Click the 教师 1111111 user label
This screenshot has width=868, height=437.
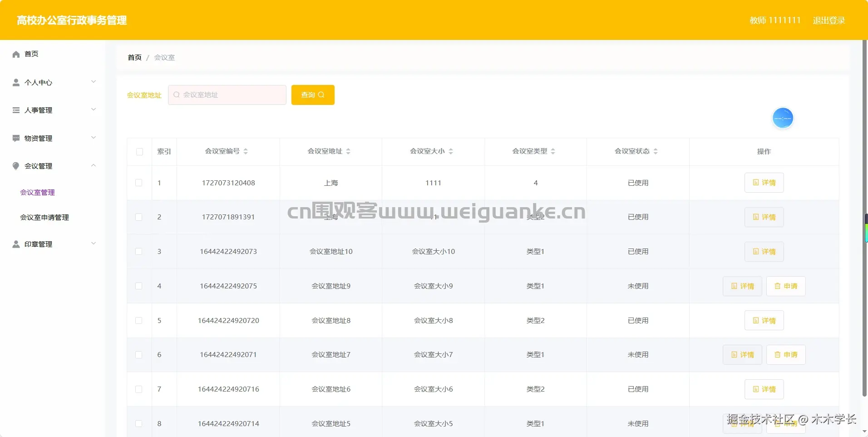[775, 20]
